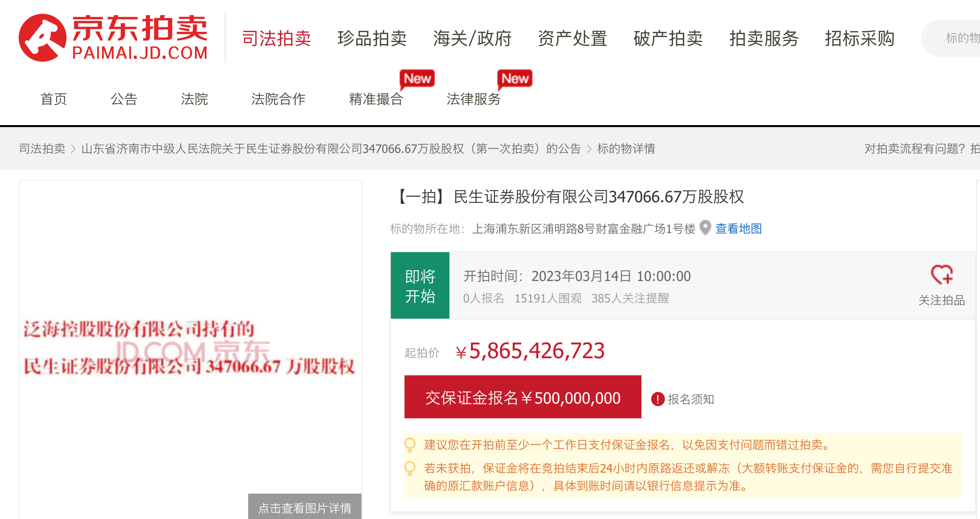Open the 资产处置 navigation tab
Screen dimensions: 980x519
573,38
